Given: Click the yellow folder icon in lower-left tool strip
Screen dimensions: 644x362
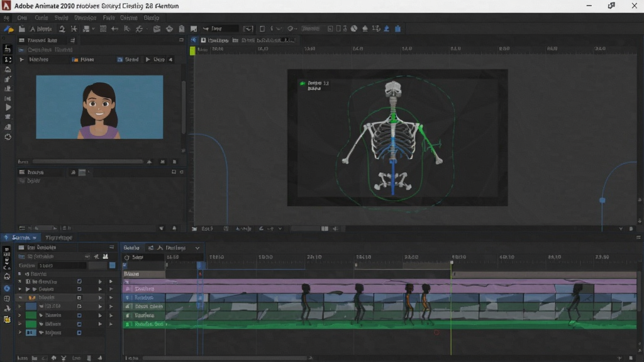Looking at the screenshot, I should (7, 319).
